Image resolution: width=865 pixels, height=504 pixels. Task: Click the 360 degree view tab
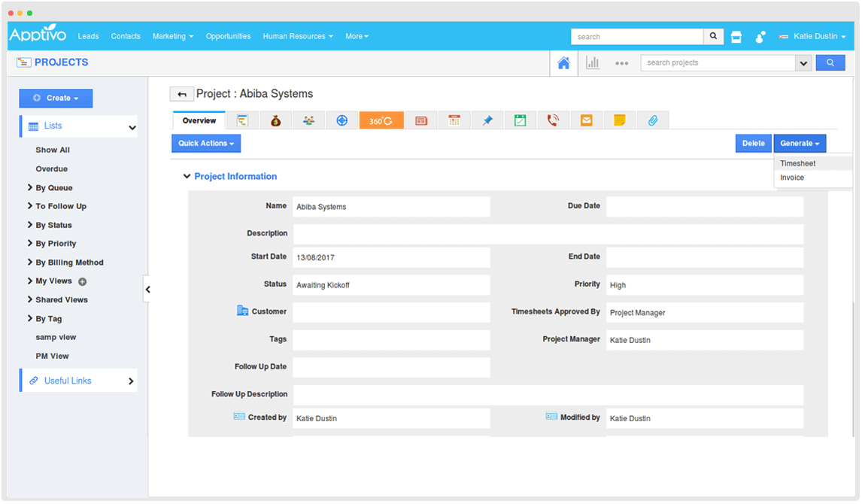click(x=381, y=120)
